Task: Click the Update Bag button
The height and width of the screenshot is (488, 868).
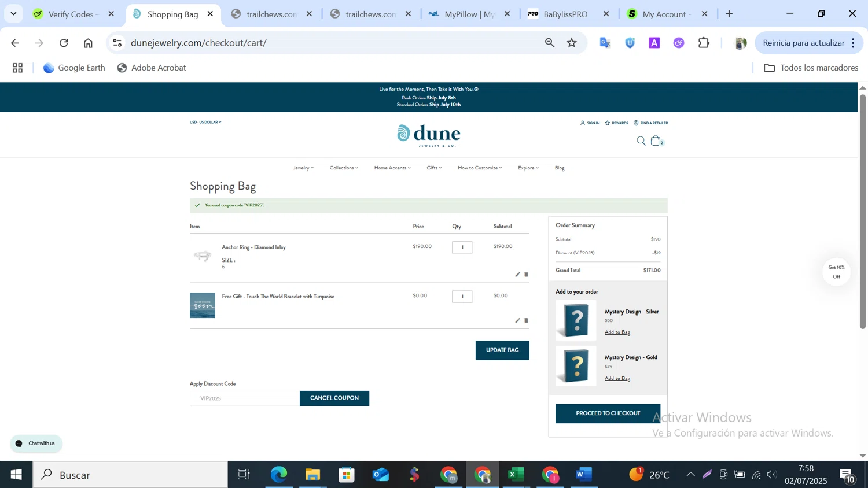Action: click(x=502, y=350)
